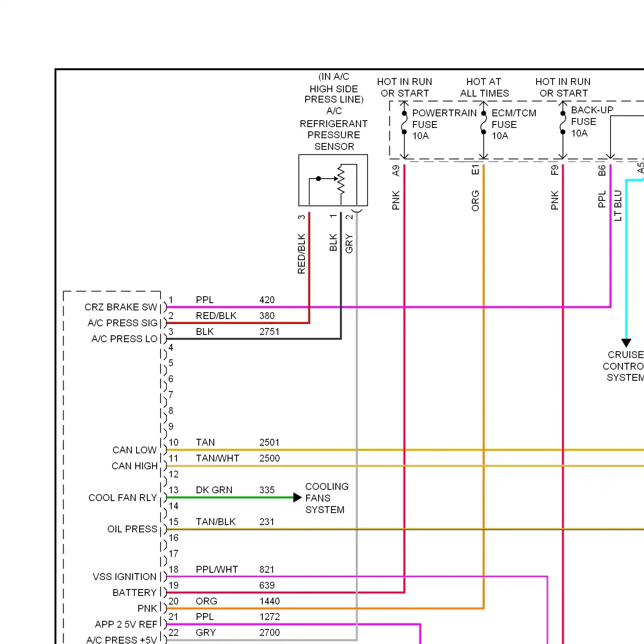Click circuit number 335
The image size is (644, 644).
click(267, 490)
